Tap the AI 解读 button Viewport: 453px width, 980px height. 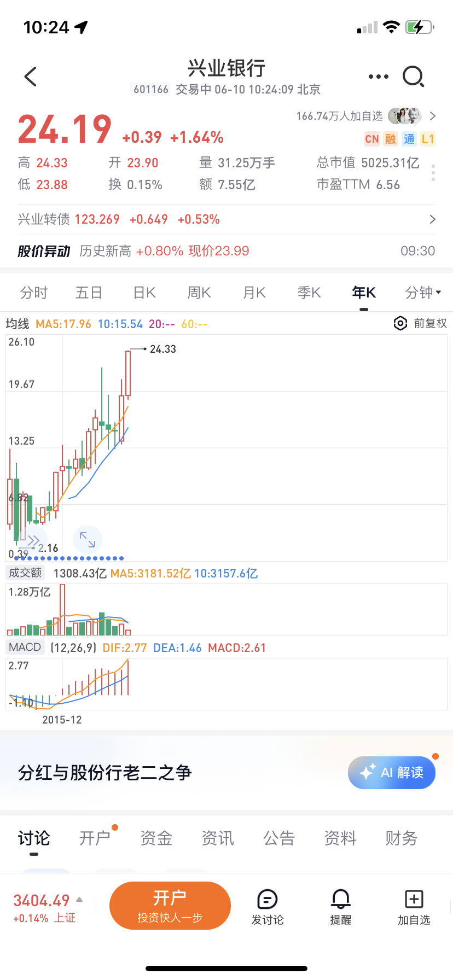click(x=392, y=772)
